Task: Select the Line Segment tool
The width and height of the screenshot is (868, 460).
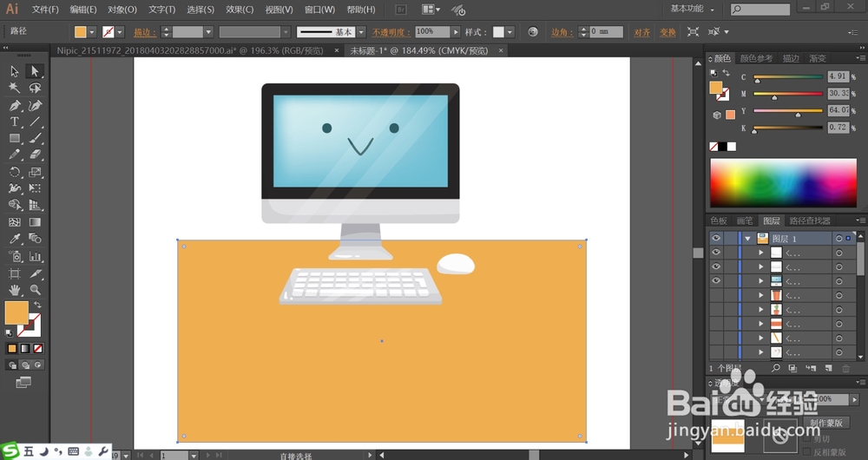Action: (35, 122)
